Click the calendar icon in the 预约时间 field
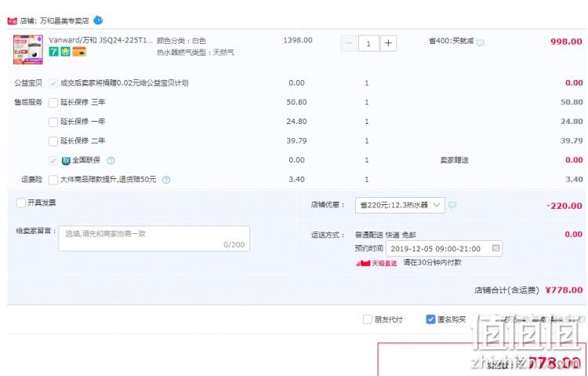The height and width of the screenshot is (376, 588). pyautogui.click(x=495, y=248)
